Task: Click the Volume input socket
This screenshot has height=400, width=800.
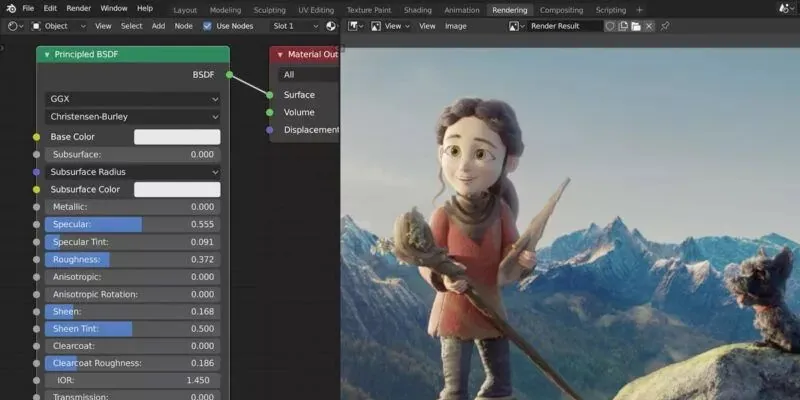Action: (x=270, y=112)
